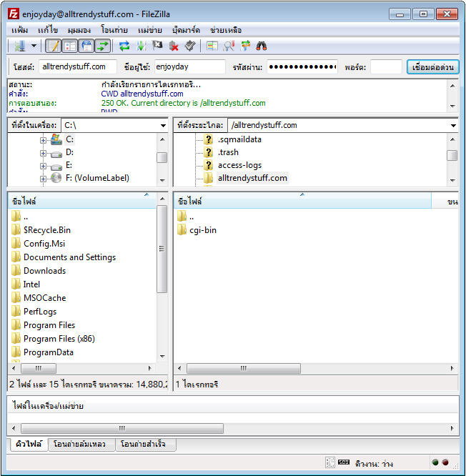
Task: Open the แม่ข่าย menu
Action: [149, 30]
